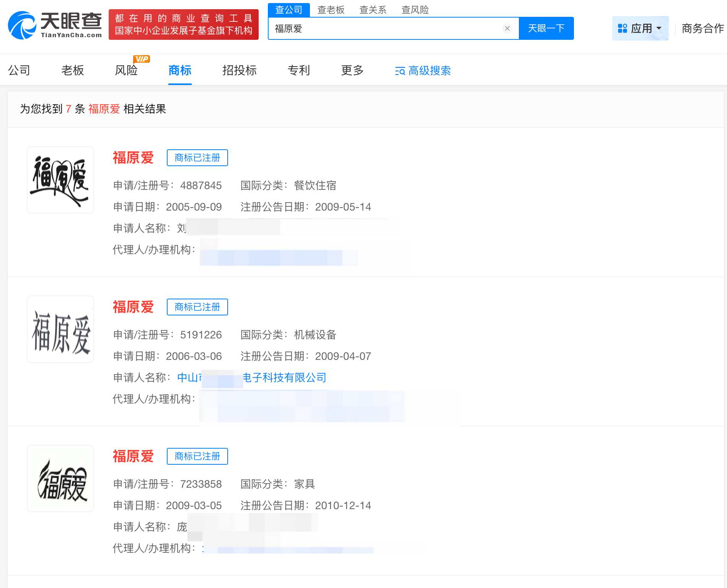727x588 pixels.
Task: Open the 更多 menu for more categories
Action: click(351, 71)
